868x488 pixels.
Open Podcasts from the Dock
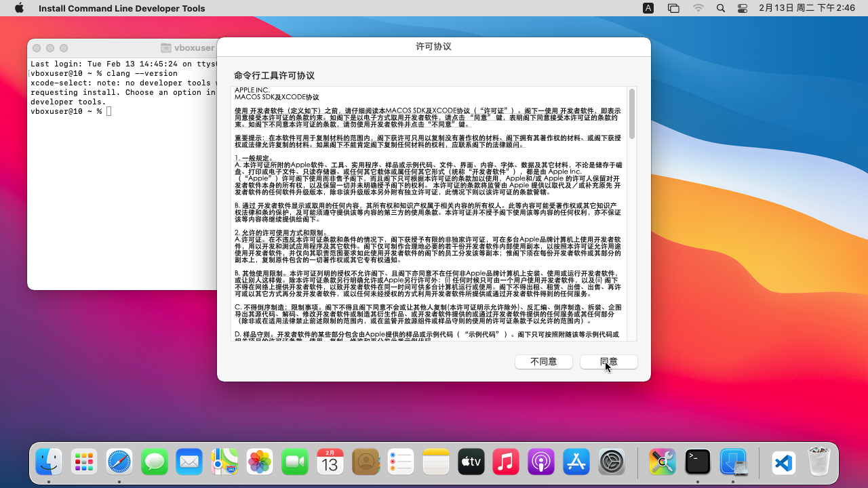tap(541, 462)
